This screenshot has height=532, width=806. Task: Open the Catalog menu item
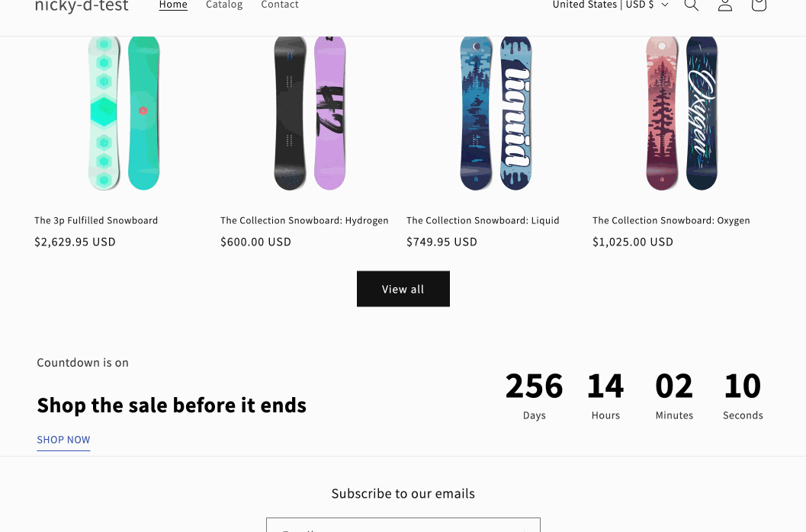pos(224,5)
